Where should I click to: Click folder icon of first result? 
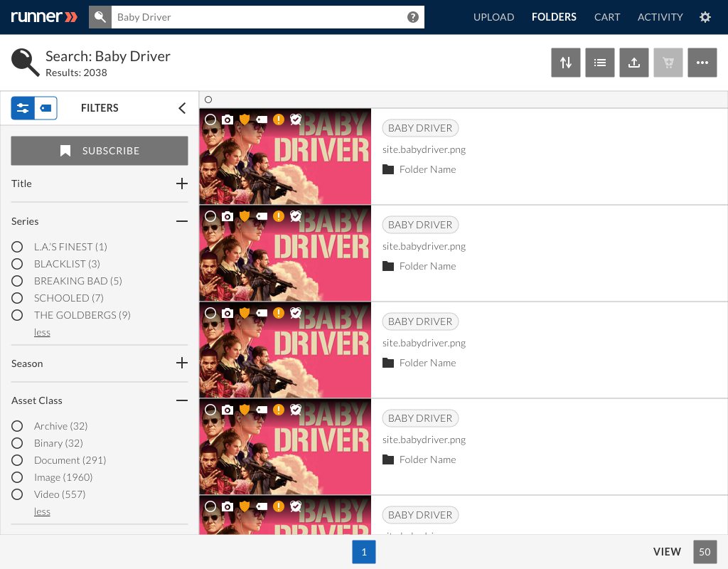[x=388, y=169]
